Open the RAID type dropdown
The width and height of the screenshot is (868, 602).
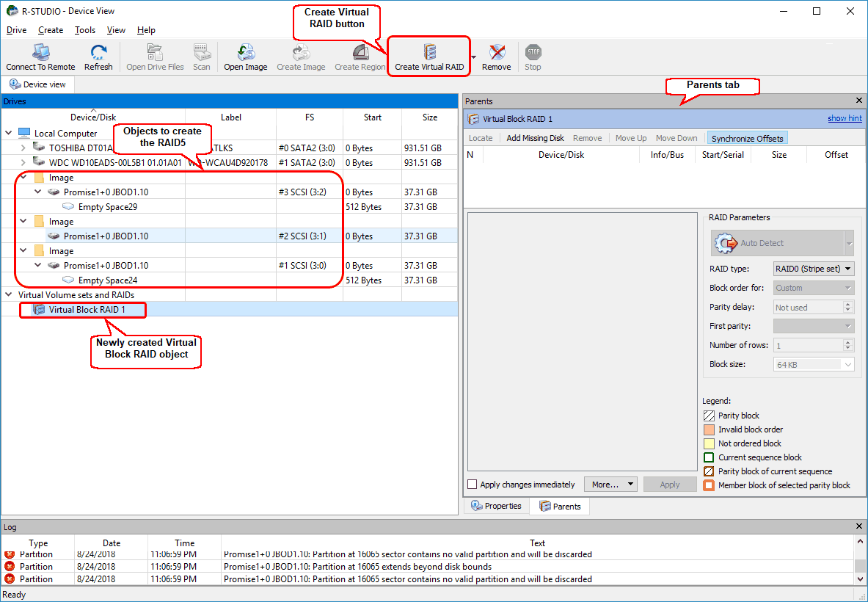813,269
